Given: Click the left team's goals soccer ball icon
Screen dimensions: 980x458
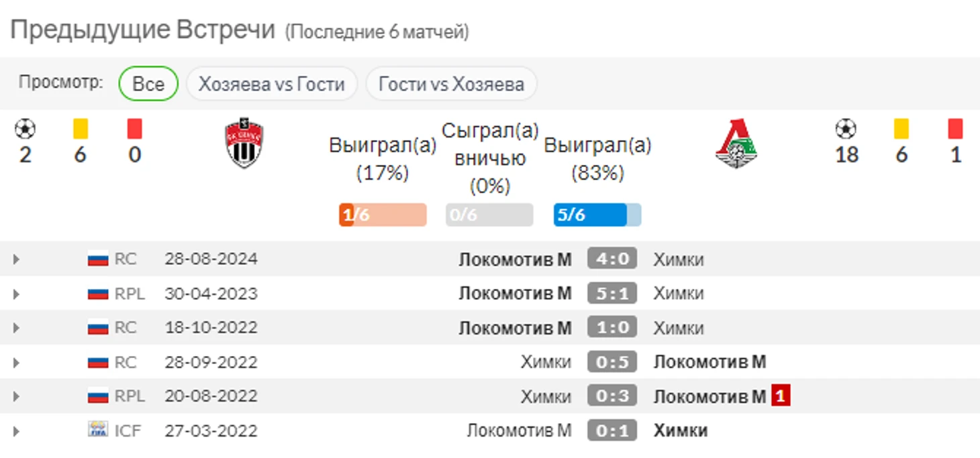Looking at the screenshot, I should [x=25, y=129].
